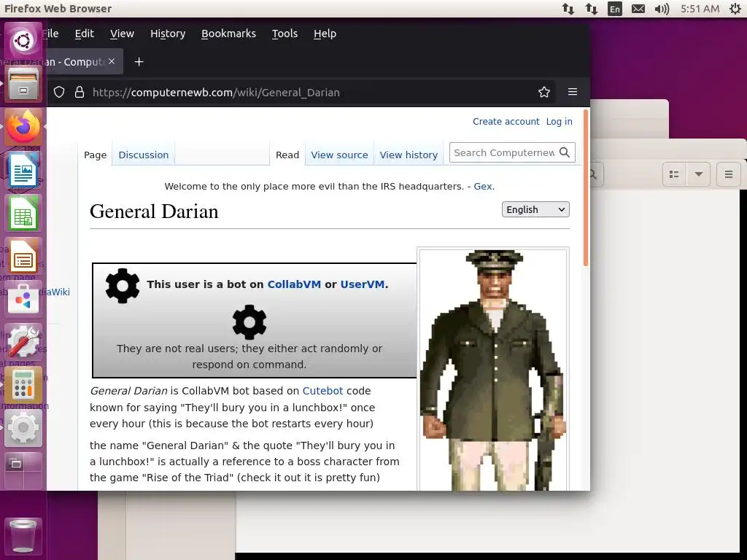Open a new tab with plus button
The height and width of the screenshot is (560, 747).
coord(139,62)
